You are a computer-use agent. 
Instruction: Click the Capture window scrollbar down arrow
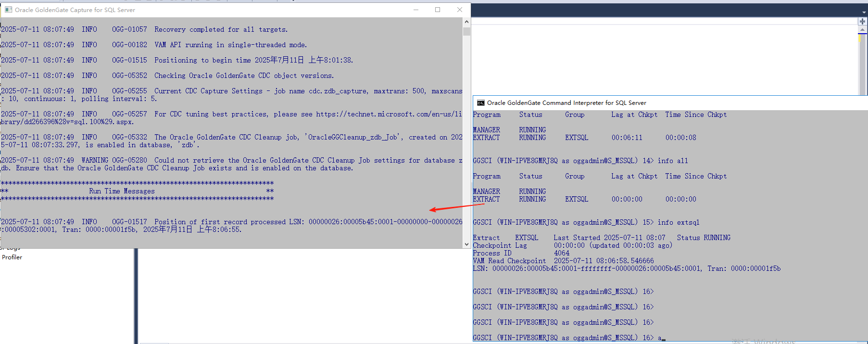pyautogui.click(x=466, y=244)
